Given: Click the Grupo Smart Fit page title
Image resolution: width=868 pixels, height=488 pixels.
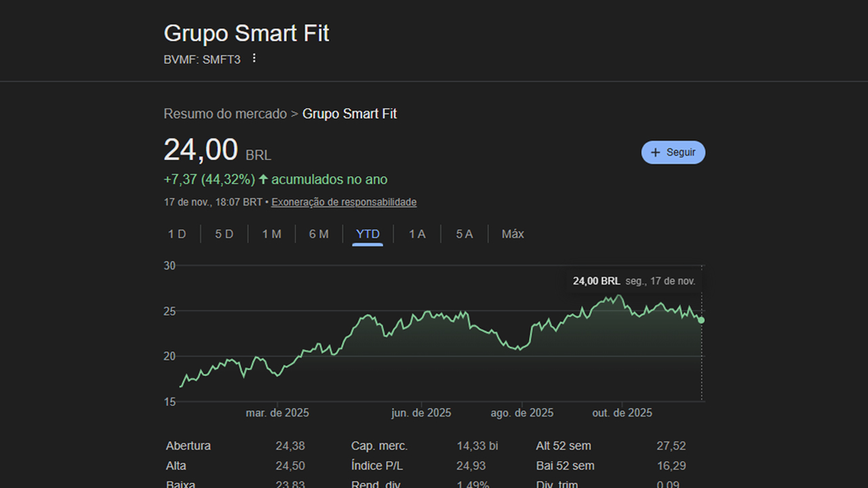Looking at the screenshot, I should pyautogui.click(x=246, y=33).
